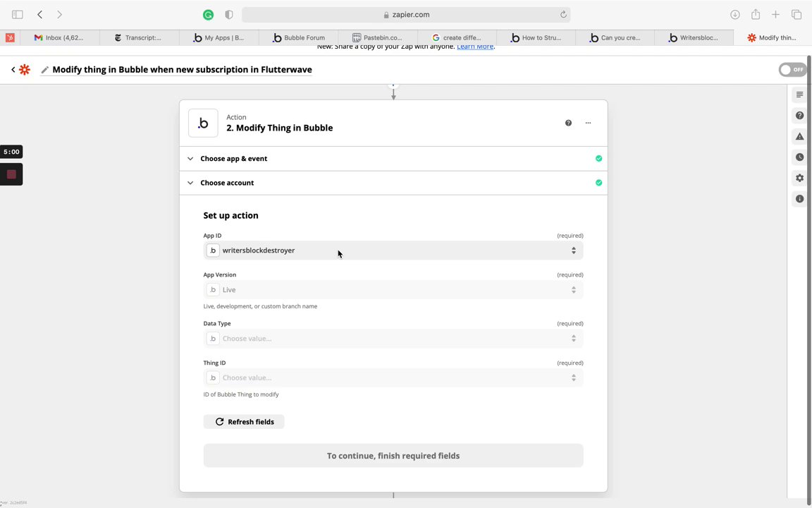Expand the Choose account section
The image size is (812, 508).
coord(227,183)
